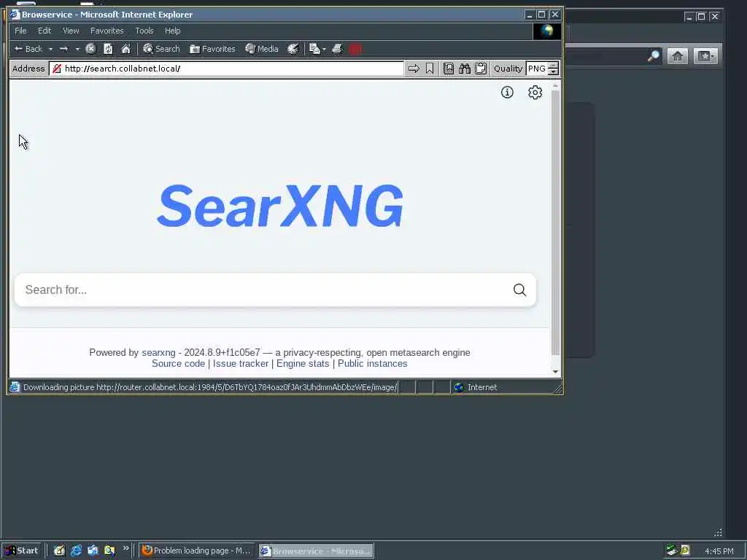Click the page icon in the address field
Viewport: 747px width, 560px height.
pyautogui.click(x=57, y=69)
